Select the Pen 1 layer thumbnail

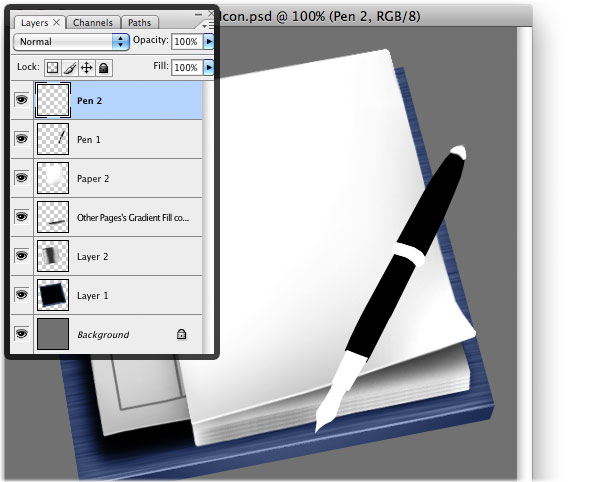point(53,139)
